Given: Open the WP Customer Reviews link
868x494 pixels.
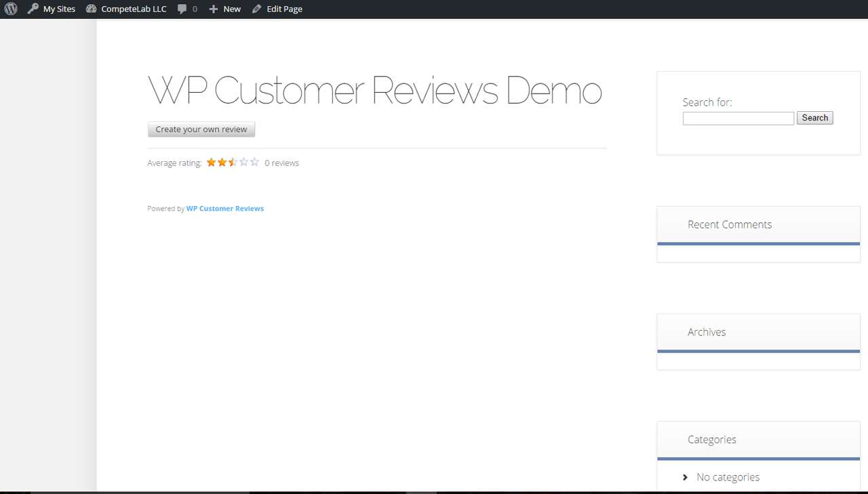Looking at the screenshot, I should 224,208.
